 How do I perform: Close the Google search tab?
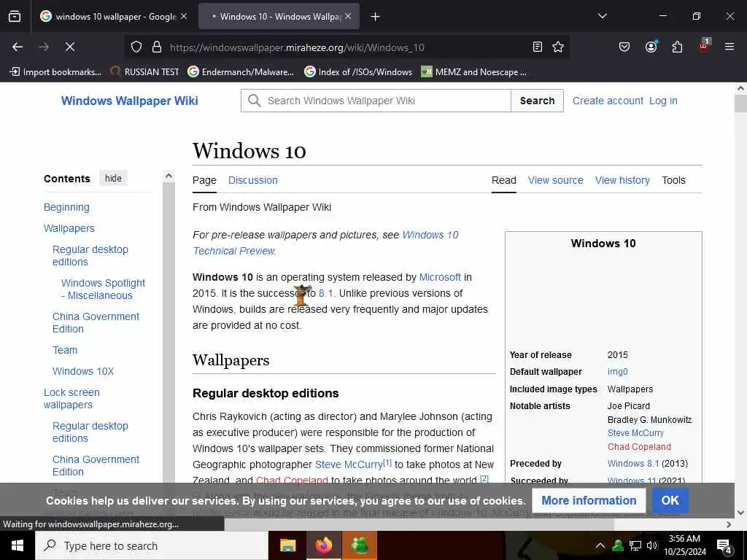[184, 16]
